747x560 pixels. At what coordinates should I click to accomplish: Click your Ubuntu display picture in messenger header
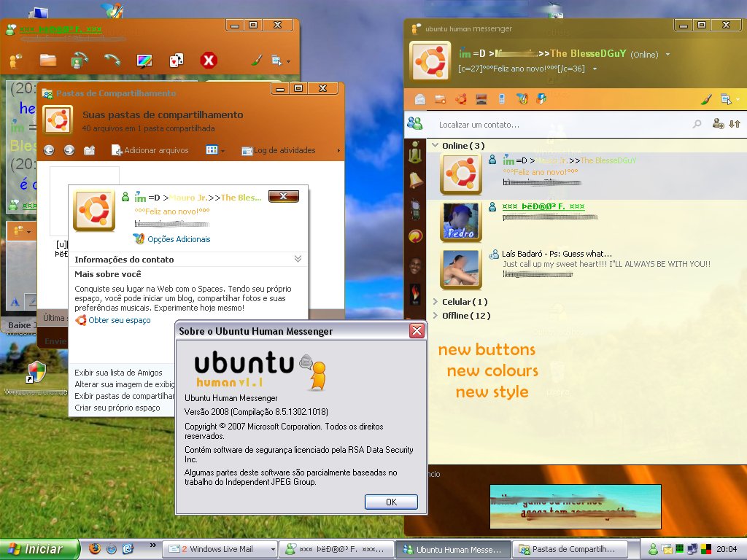pyautogui.click(x=430, y=61)
